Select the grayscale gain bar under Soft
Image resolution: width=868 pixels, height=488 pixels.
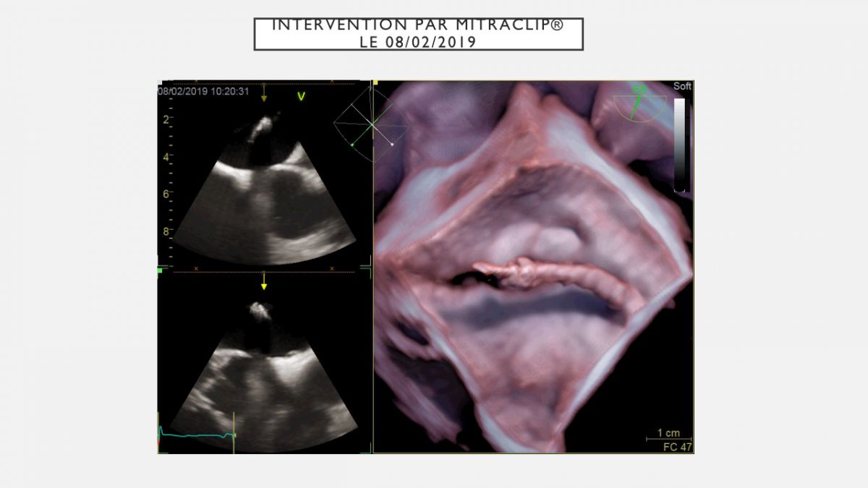(x=680, y=145)
